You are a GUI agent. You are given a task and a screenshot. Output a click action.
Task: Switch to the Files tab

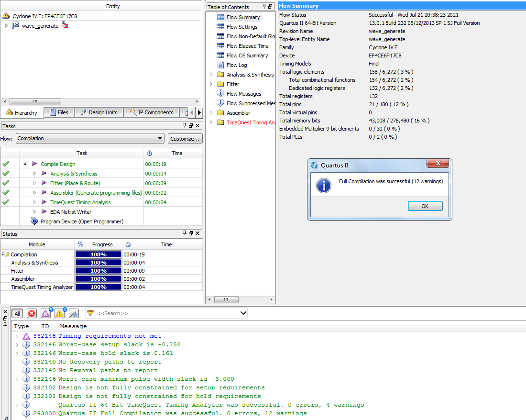[58, 112]
